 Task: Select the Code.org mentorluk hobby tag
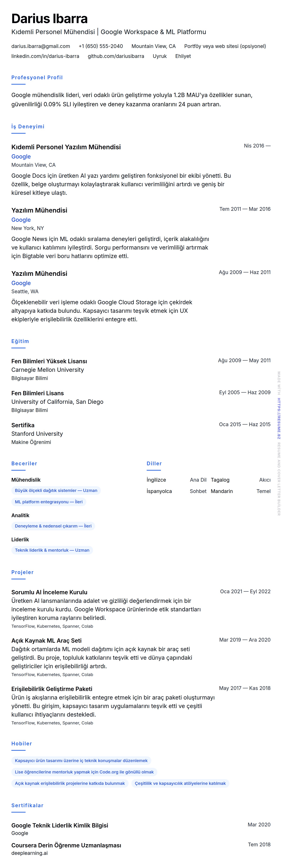tap(84, 772)
